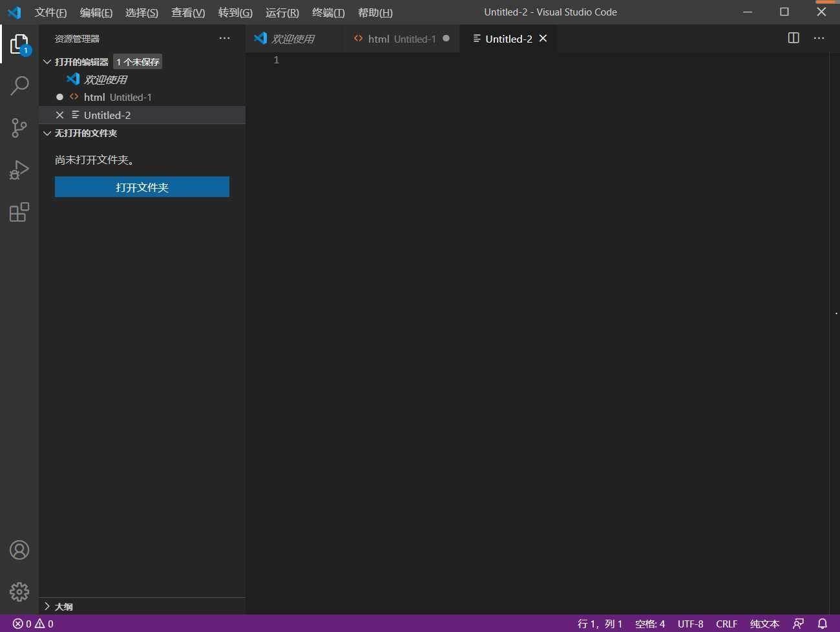
Task: Switch to the 欢迎使用 tab
Action: pyautogui.click(x=294, y=39)
